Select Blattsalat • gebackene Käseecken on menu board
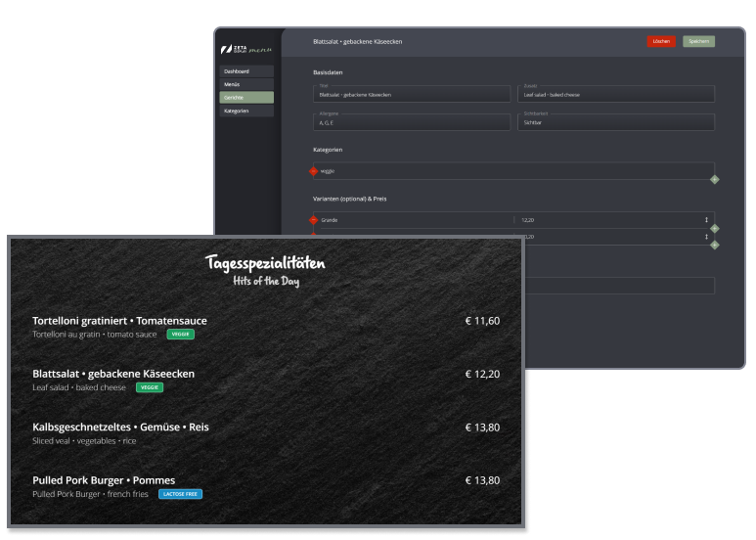The height and width of the screenshot is (540, 756). (113, 374)
